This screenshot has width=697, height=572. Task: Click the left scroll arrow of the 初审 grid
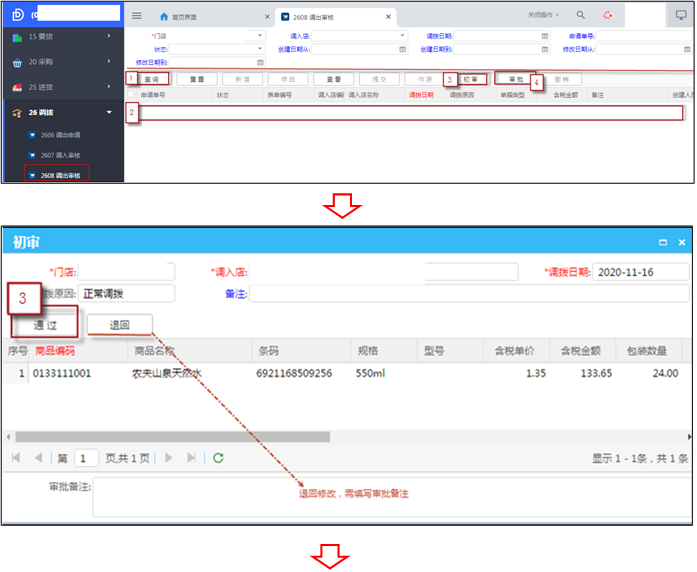pyautogui.click(x=8, y=437)
